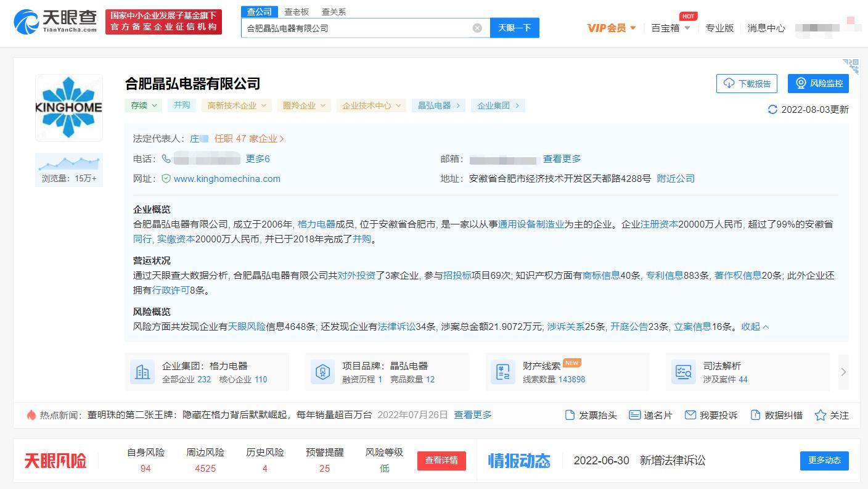Click the 下载报告 button
Image resolution: width=868 pixels, height=489 pixels.
(747, 83)
